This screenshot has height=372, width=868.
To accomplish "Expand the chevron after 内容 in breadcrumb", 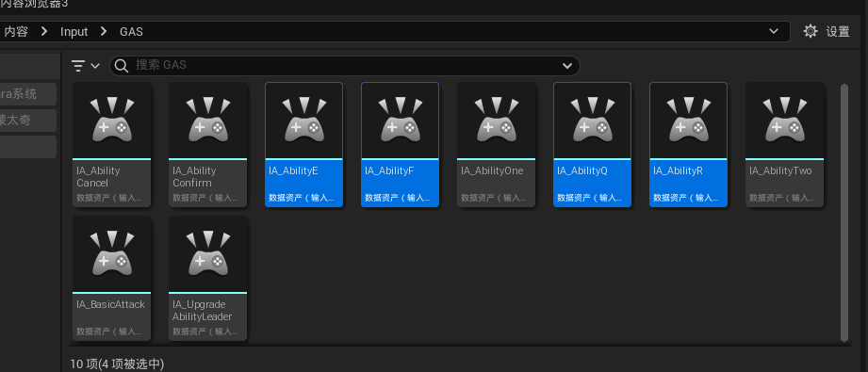I will pos(44,32).
